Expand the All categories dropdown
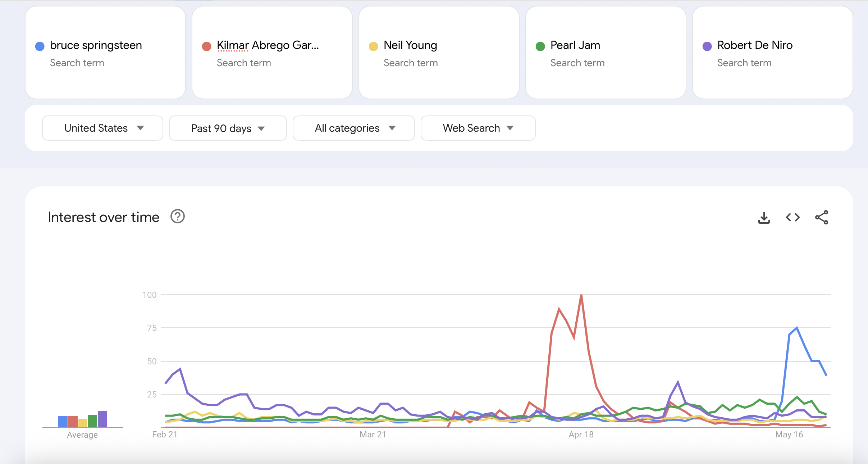The image size is (868, 464). [x=353, y=128]
